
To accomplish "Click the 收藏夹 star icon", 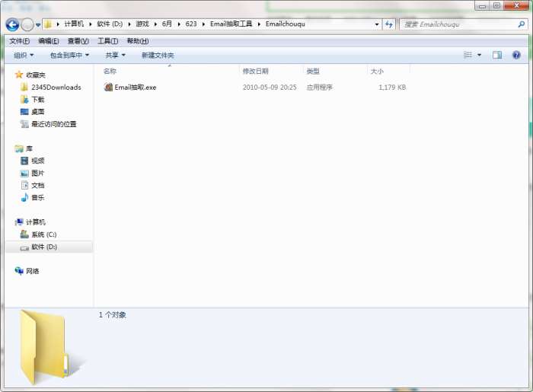I will point(19,75).
